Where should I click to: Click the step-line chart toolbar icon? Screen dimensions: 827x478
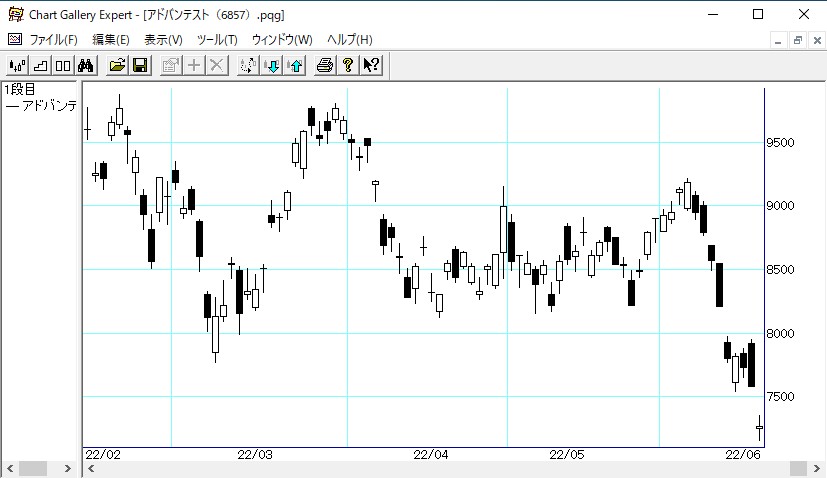[40, 65]
